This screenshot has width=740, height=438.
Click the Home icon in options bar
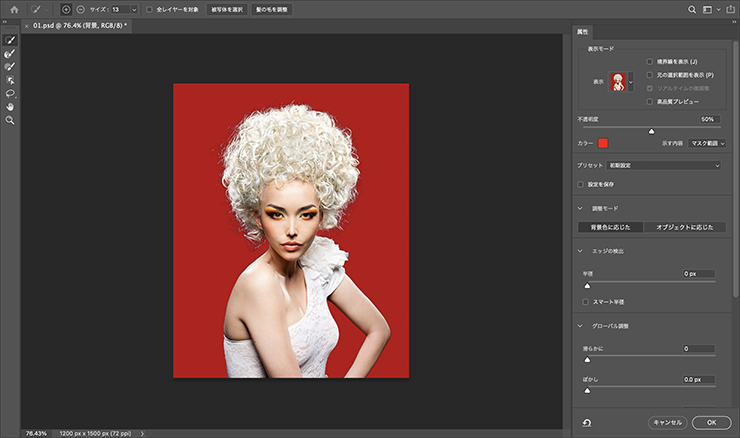[x=14, y=9]
